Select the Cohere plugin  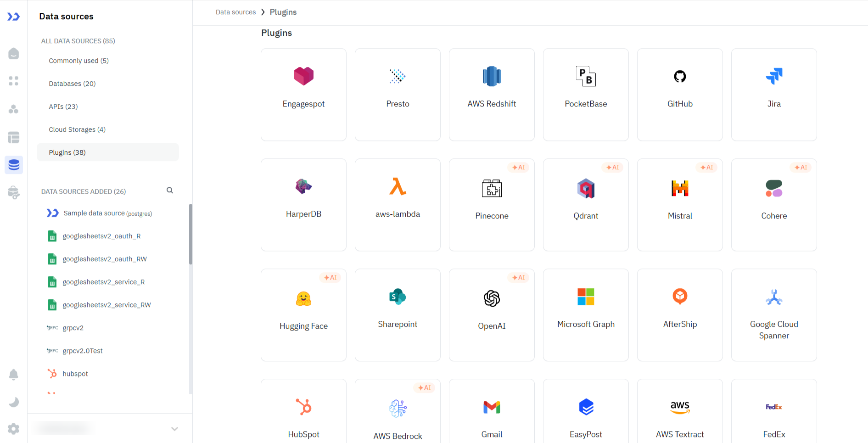click(774, 205)
